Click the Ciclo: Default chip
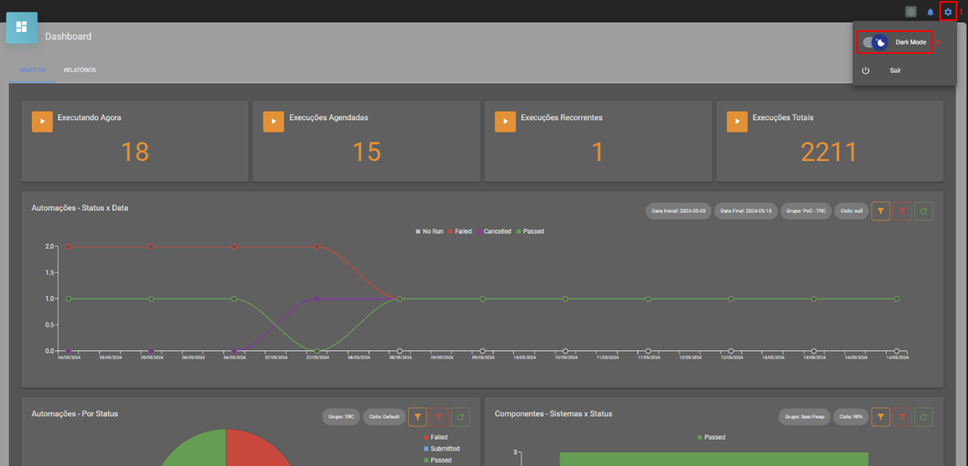This screenshot has height=466, width=968. (x=383, y=417)
